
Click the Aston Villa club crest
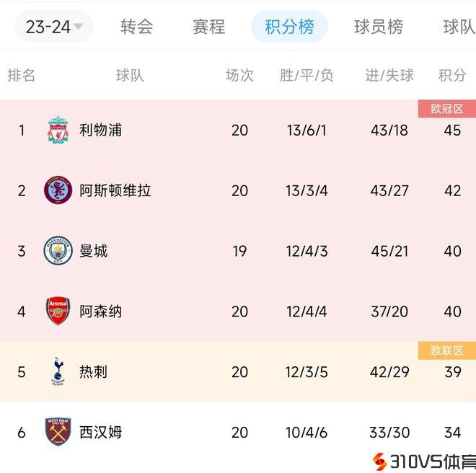tap(58, 191)
